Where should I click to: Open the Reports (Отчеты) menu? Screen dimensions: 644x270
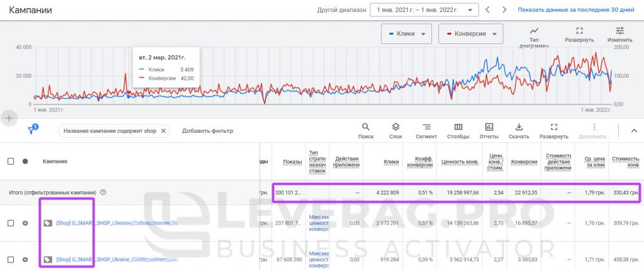click(489, 131)
